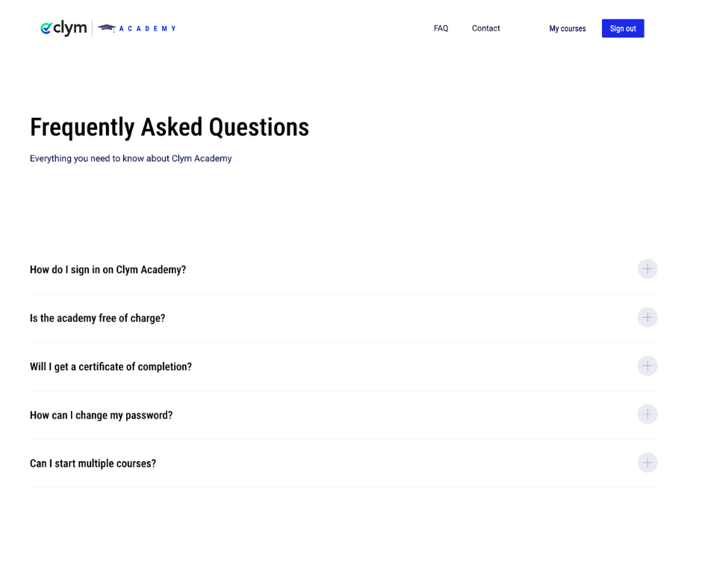Click the "Frequently Asked Questions" heading
Screen dimensions: 702x588
[x=169, y=128]
